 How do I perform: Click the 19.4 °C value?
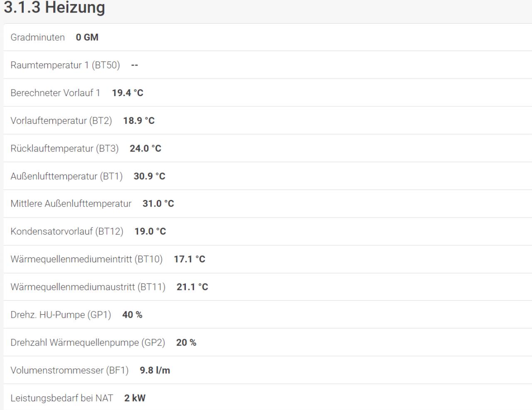point(128,93)
